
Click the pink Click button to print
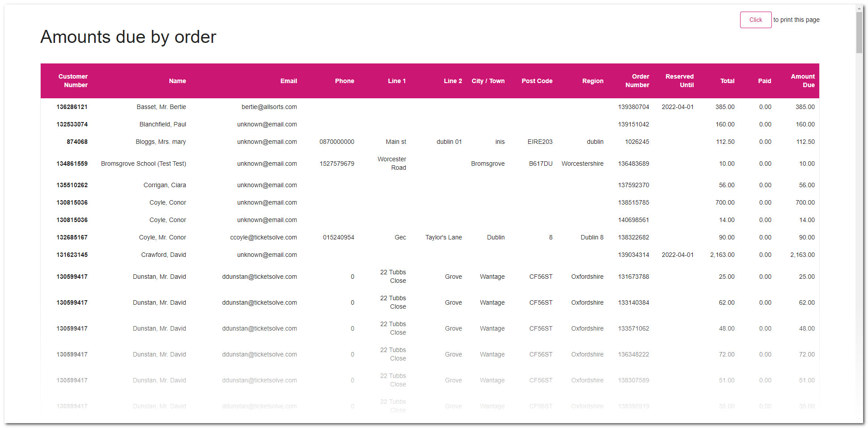(x=756, y=20)
